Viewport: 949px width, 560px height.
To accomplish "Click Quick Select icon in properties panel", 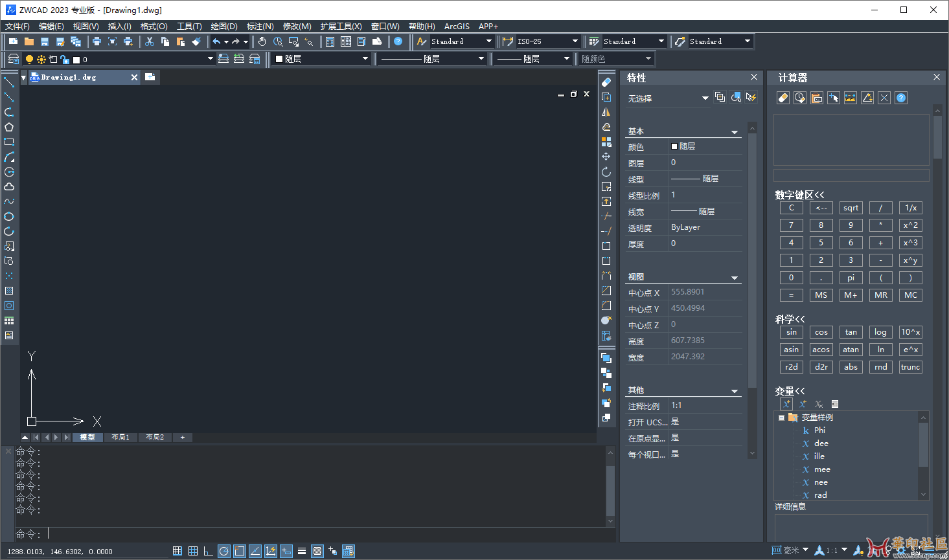I will coord(751,97).
